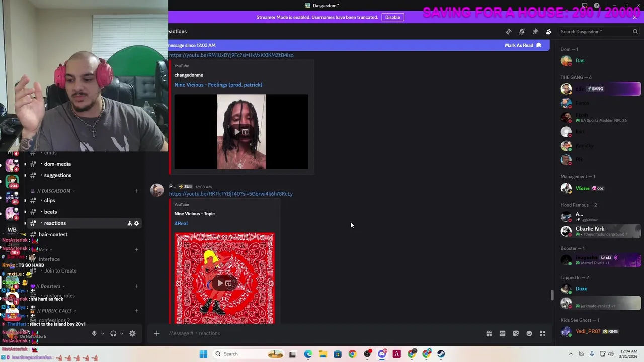
Task: Open the Apps launcher icon in the message bar
Action: coord(542,333)
